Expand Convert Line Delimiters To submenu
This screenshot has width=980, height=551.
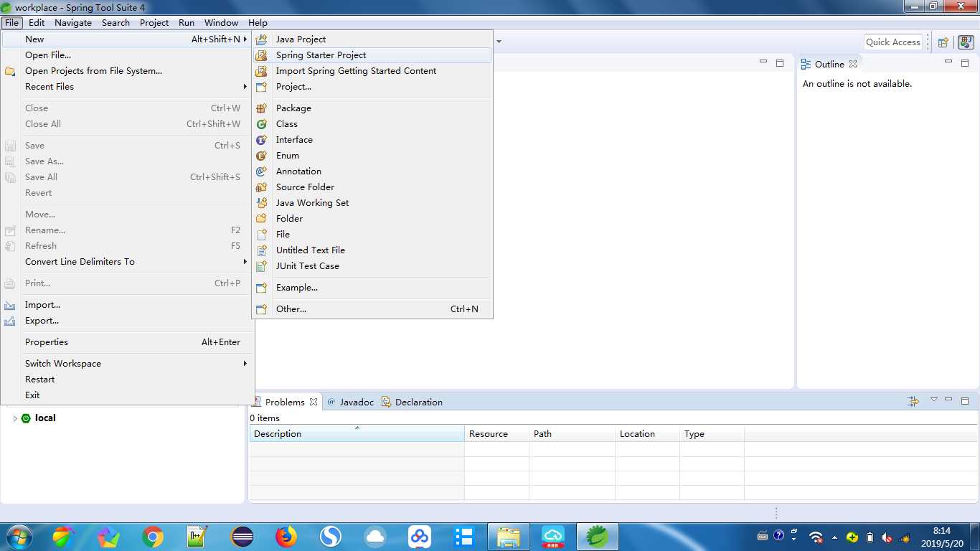[126, 262]
